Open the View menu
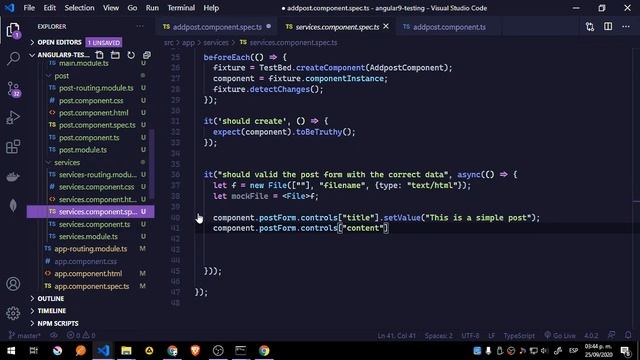Image resolution: width=640 pixels, height=360 pixels. [111, 8]
